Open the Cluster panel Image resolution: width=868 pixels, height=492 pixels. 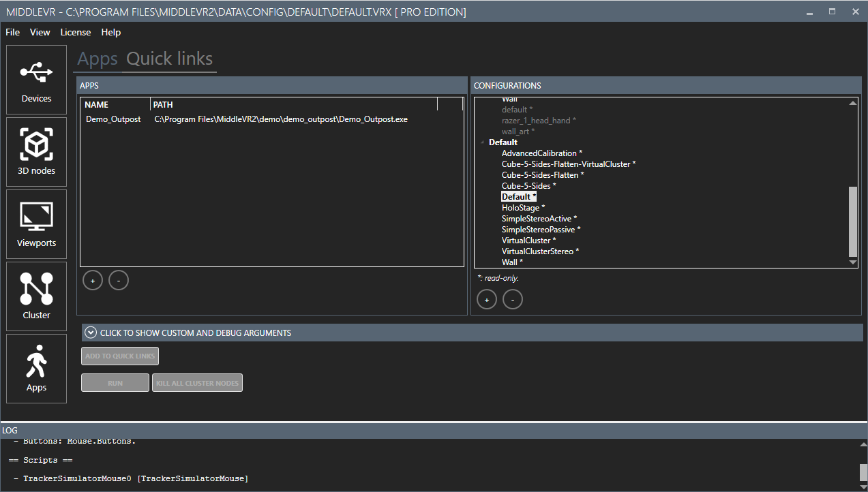36,296
